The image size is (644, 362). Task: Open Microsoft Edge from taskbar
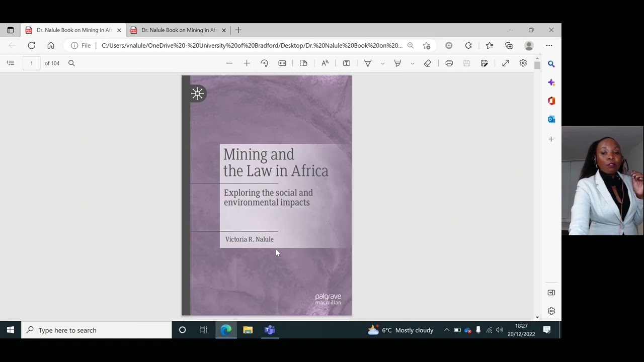[x=226, y=330]
